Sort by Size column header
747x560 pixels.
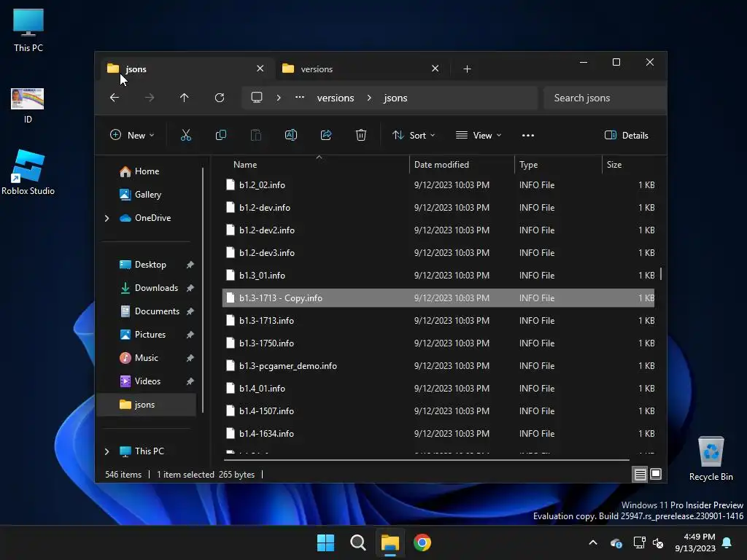point(633,165)
